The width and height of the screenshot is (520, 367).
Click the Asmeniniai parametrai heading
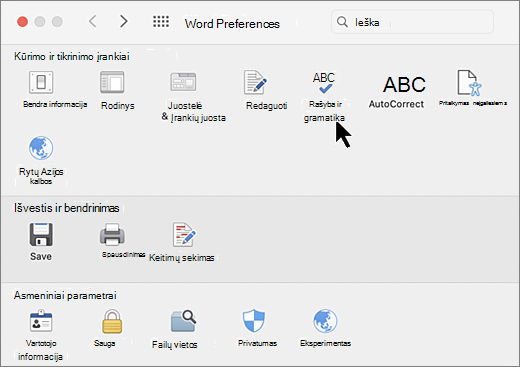(x=65, y=295)
